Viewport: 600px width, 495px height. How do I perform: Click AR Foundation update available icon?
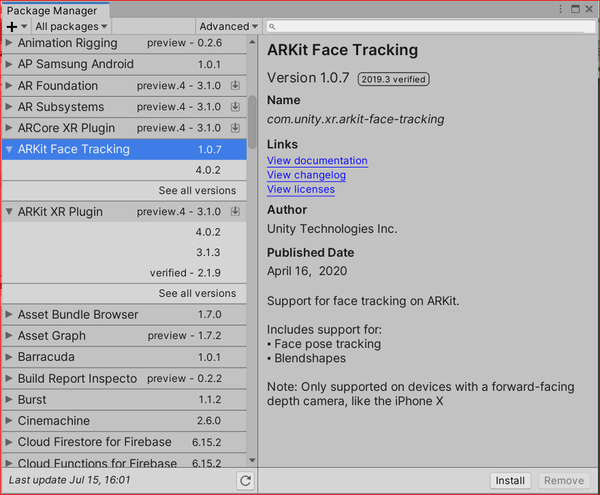(235, 85)
